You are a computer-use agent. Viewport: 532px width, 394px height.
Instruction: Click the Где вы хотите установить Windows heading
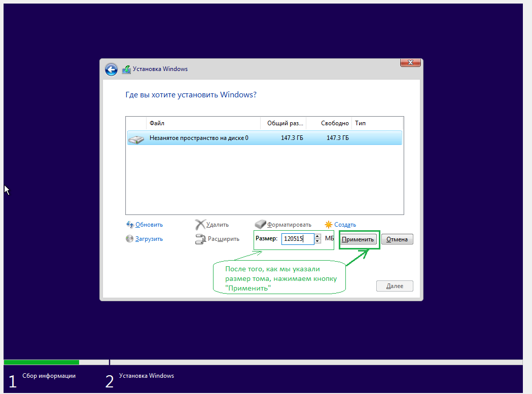tap(191, 95)
